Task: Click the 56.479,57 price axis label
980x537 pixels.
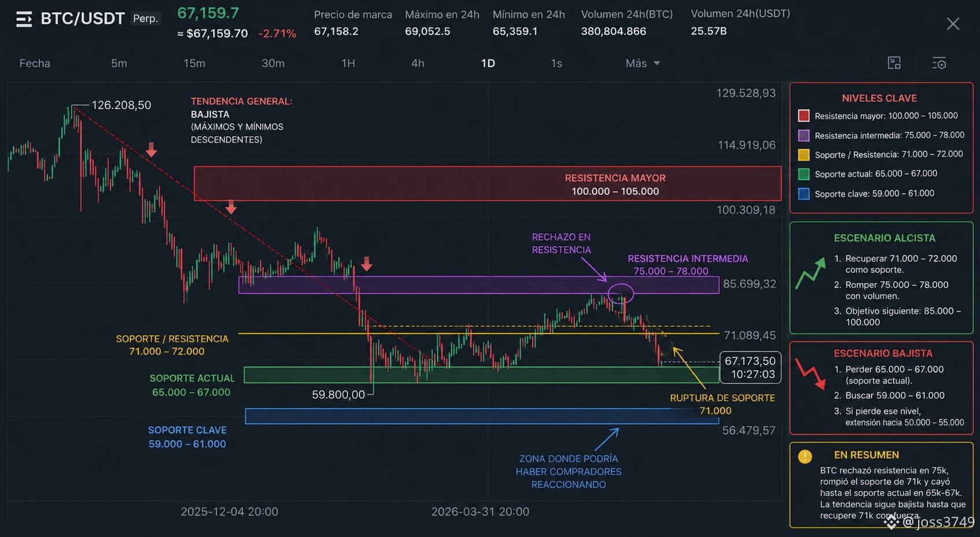Action: point(749,430)
